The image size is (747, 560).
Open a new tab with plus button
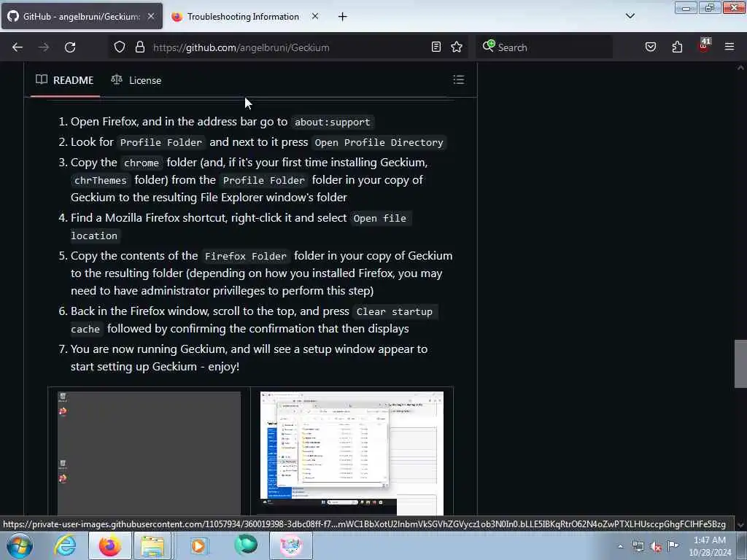click(x=342, y=17)
